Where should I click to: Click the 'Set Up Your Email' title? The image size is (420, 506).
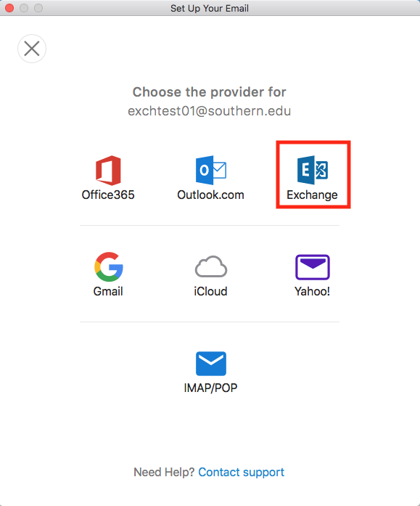[210, 8]
